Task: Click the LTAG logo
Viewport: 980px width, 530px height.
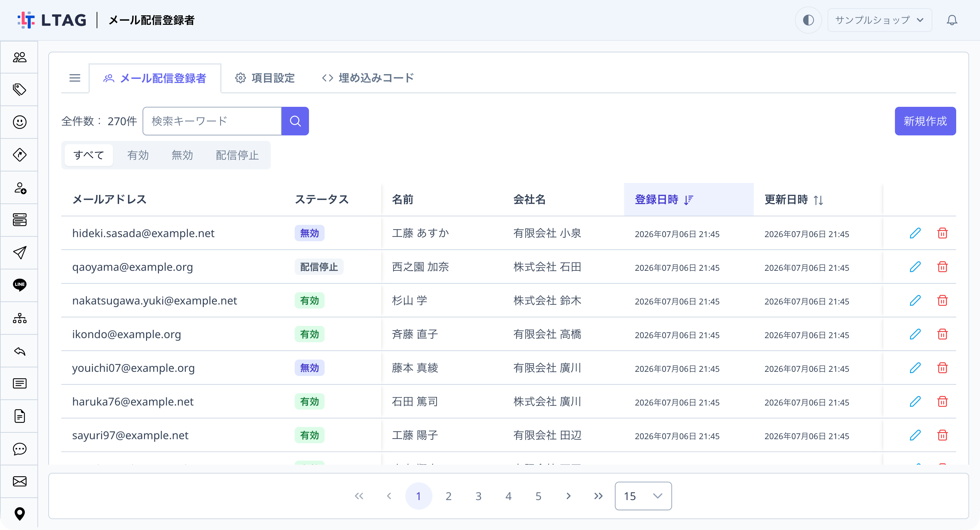Action: (x=52, y=20)
